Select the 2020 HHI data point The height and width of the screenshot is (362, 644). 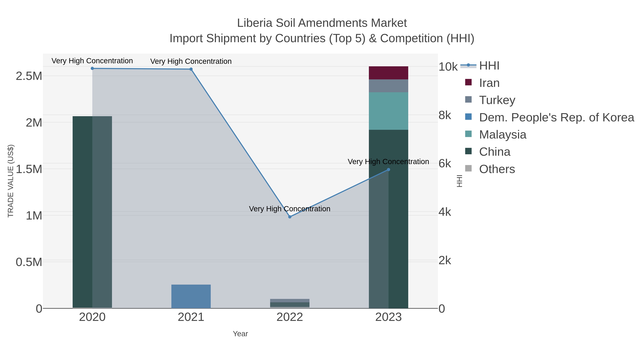click(x=92, y=68)
